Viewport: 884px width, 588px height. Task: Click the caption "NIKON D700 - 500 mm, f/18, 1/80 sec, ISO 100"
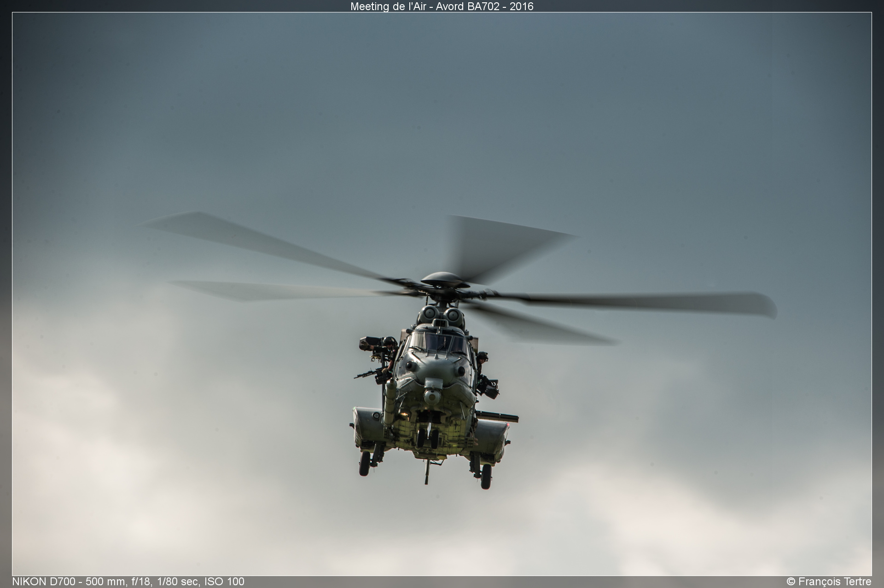tap(128, 582)
